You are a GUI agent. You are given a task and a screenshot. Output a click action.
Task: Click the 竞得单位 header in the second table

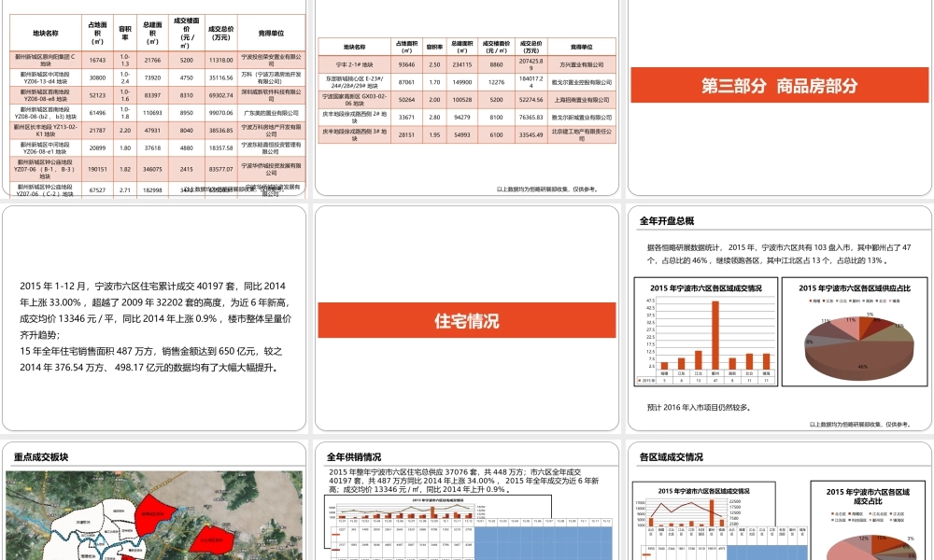pos(581,47)
